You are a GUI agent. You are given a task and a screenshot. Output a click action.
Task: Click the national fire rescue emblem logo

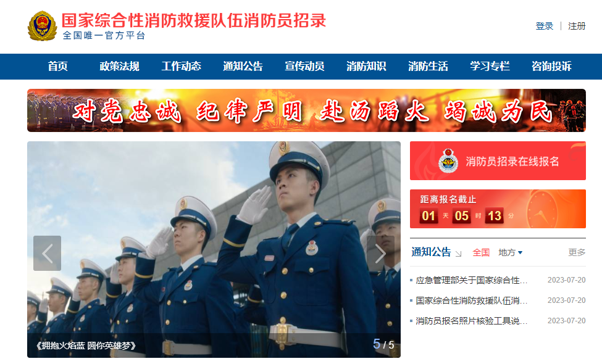tap(42, 26)
